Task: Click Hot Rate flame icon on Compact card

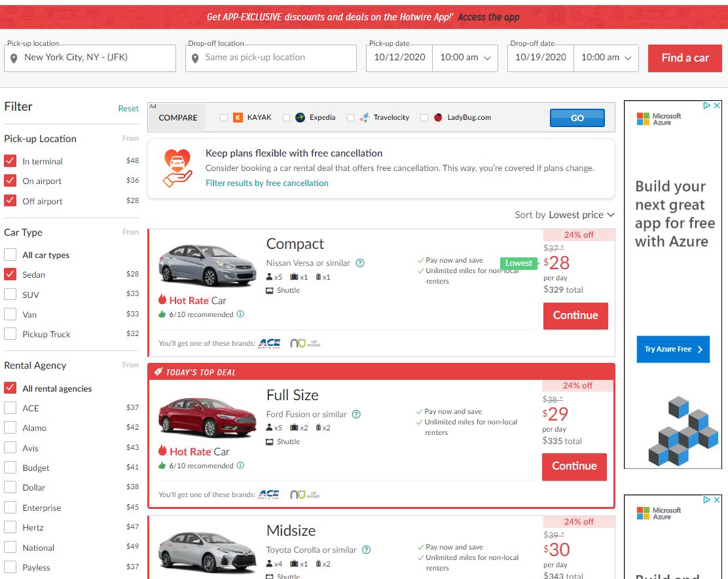Action: point(162,299)
